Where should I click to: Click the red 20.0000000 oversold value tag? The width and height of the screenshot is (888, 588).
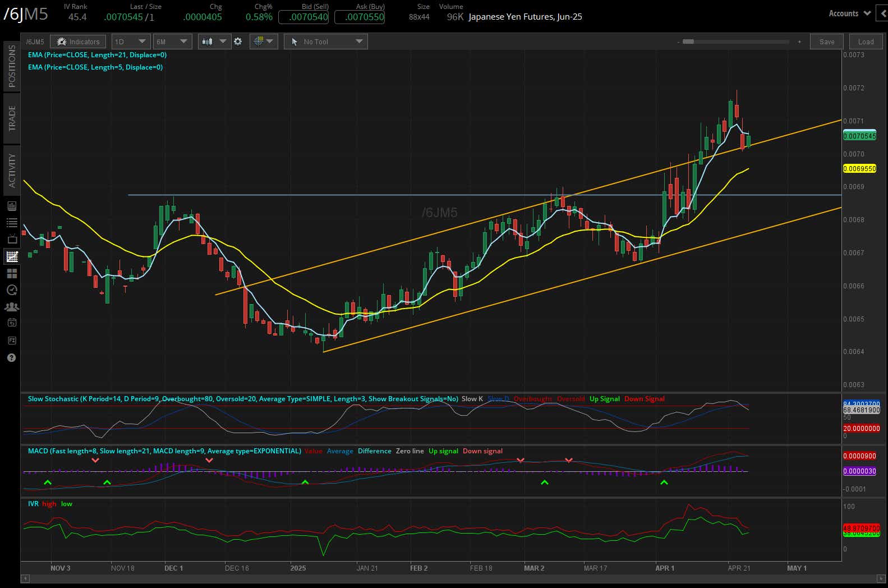point(862,429)
